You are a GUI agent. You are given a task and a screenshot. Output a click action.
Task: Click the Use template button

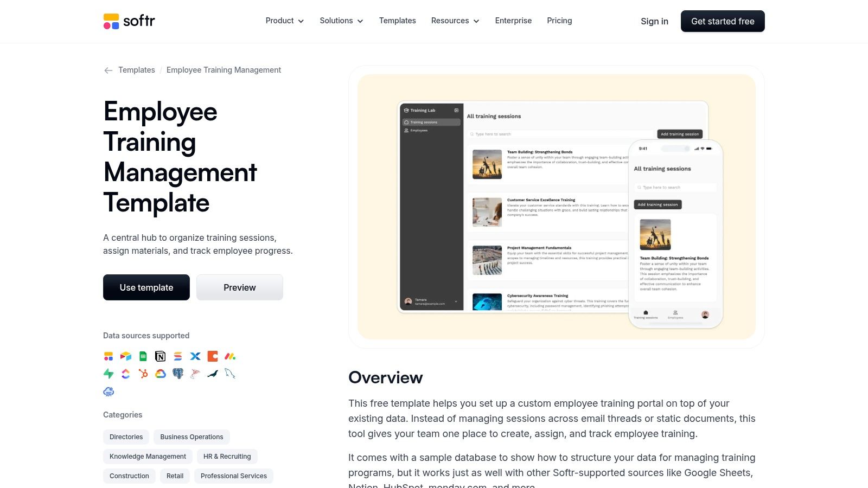pyautogui.click(x=146, y=287)
